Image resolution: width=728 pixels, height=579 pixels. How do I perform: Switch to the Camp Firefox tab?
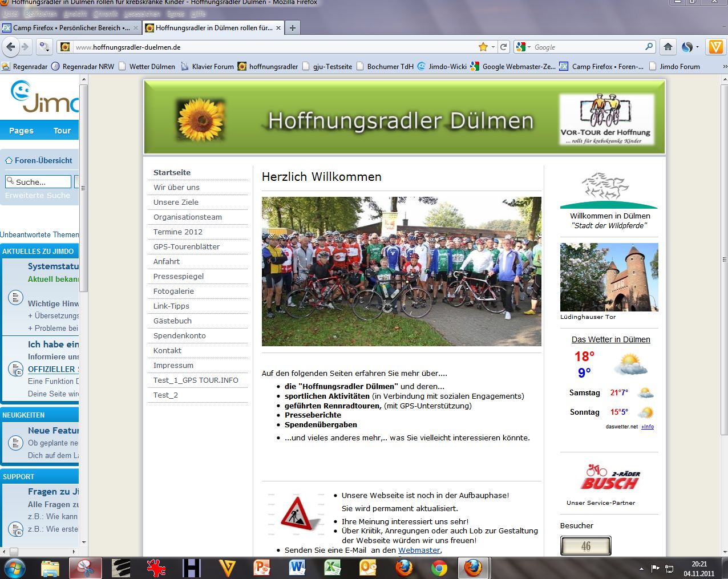(x=70, y=27)
